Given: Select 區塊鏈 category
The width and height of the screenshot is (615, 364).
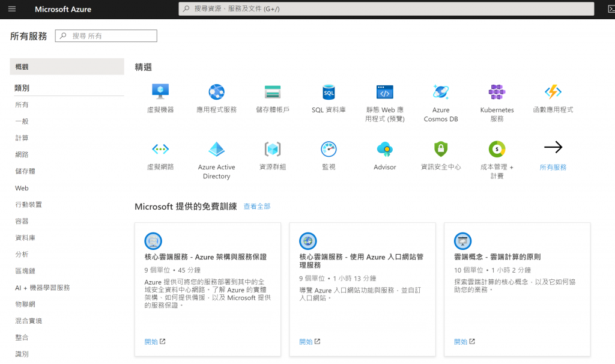Looking at the screenshot, I should pos(25,271).
